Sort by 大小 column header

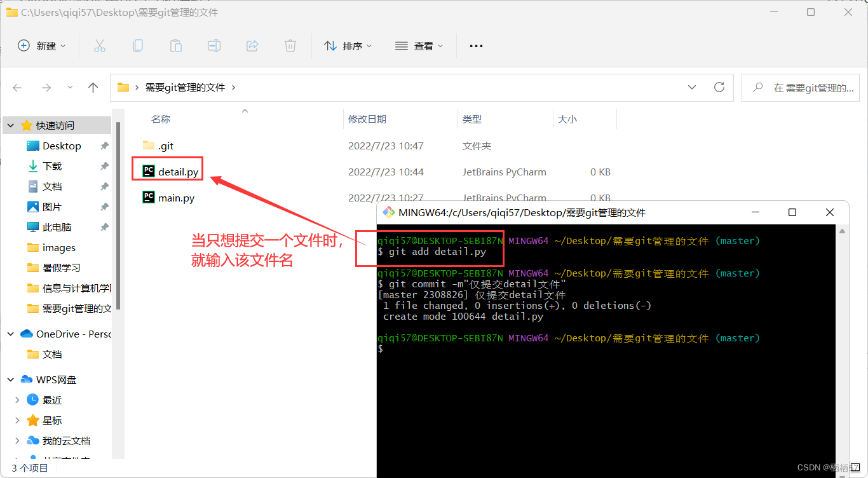(x=567, y=119)
